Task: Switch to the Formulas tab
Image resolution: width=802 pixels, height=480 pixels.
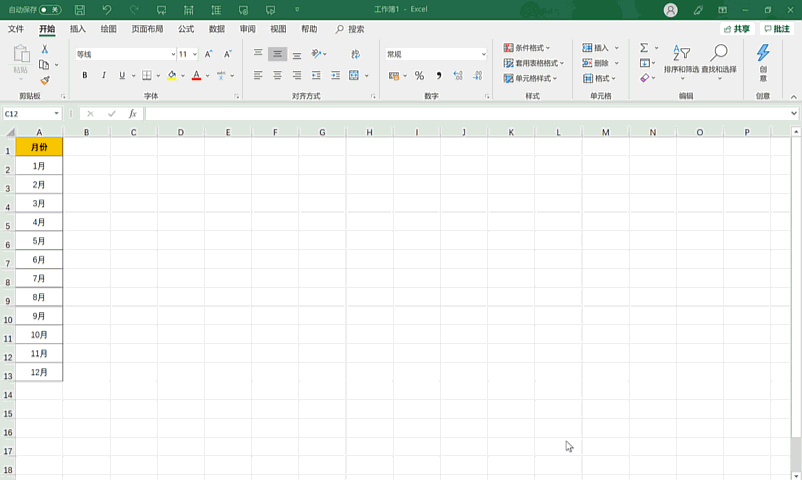Action: pyautogui.click(x=186, y=29)
